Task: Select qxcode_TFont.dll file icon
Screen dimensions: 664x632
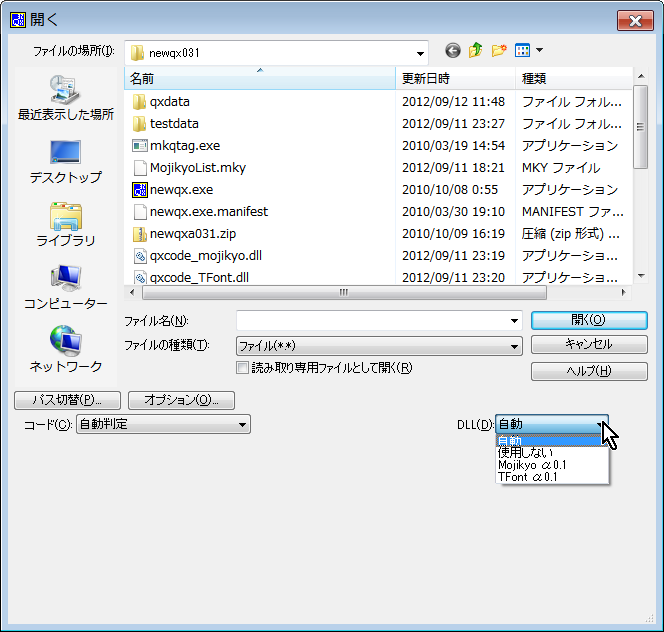Action: click(x=139, y=277)
